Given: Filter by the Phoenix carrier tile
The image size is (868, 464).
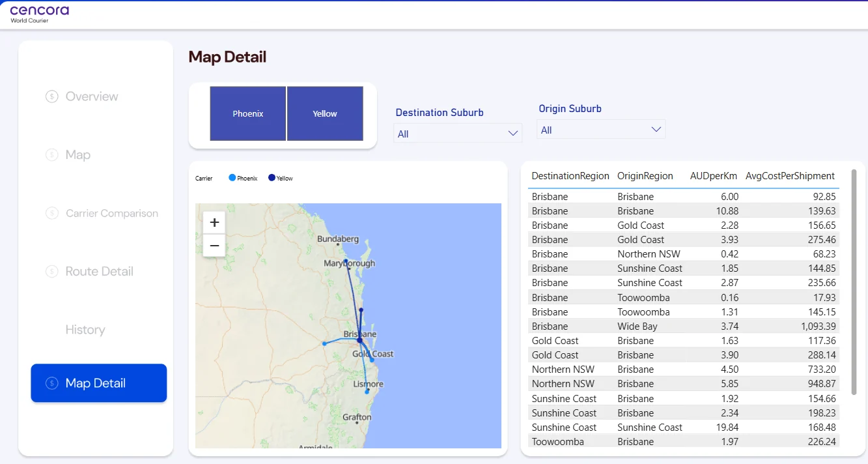Looking at the screenshot, I should pos(248,113).
